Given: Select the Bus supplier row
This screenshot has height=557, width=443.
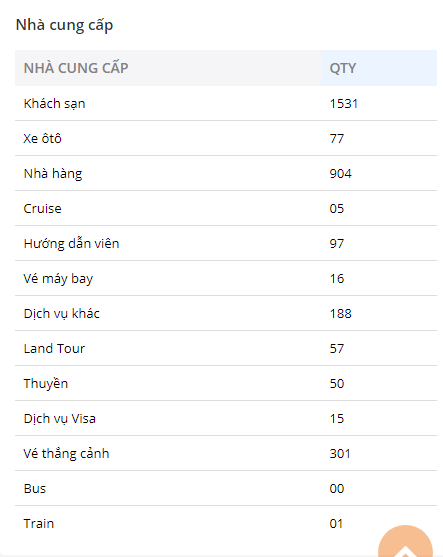Looking at the screenshot, I should (226, 488).
